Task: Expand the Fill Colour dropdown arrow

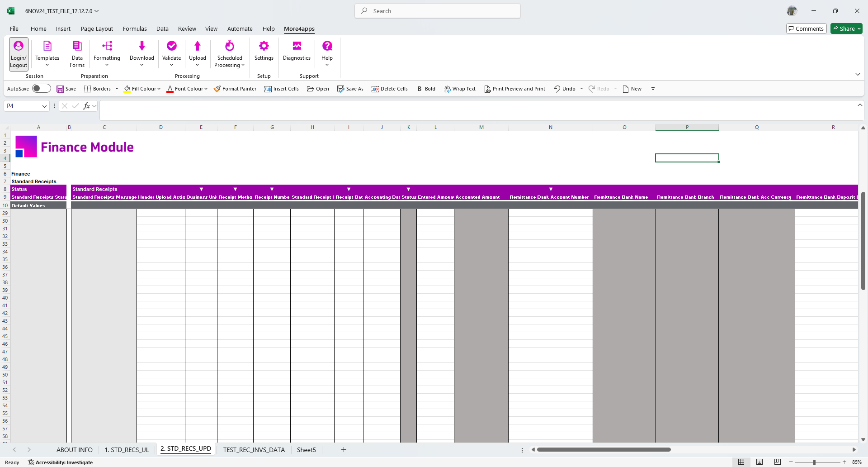Action: click(159, 89)
